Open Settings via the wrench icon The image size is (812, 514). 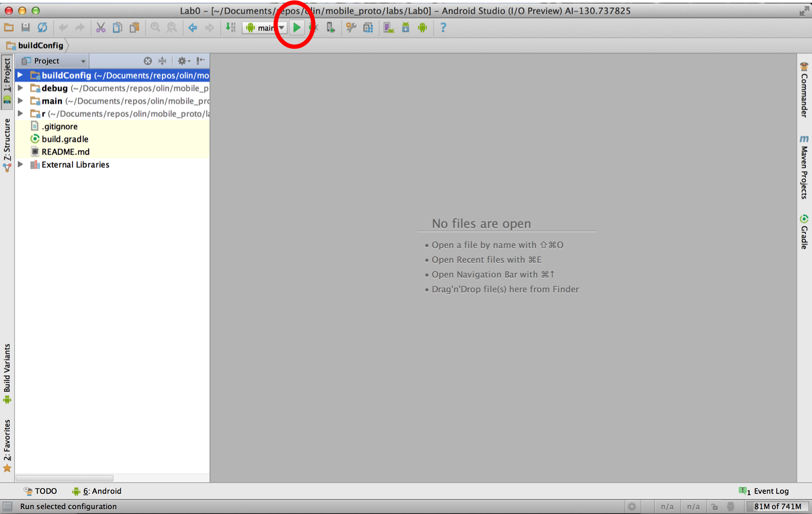tap(351, 28)
